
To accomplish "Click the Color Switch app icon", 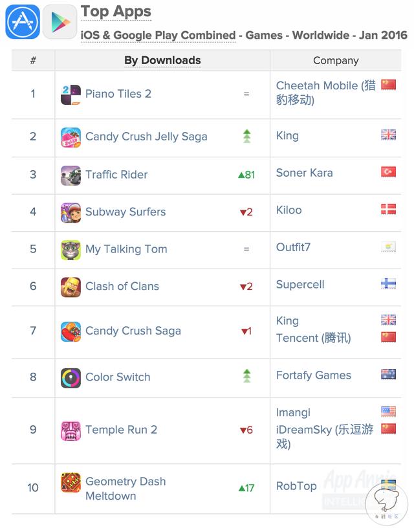I will tap(71, 377).
